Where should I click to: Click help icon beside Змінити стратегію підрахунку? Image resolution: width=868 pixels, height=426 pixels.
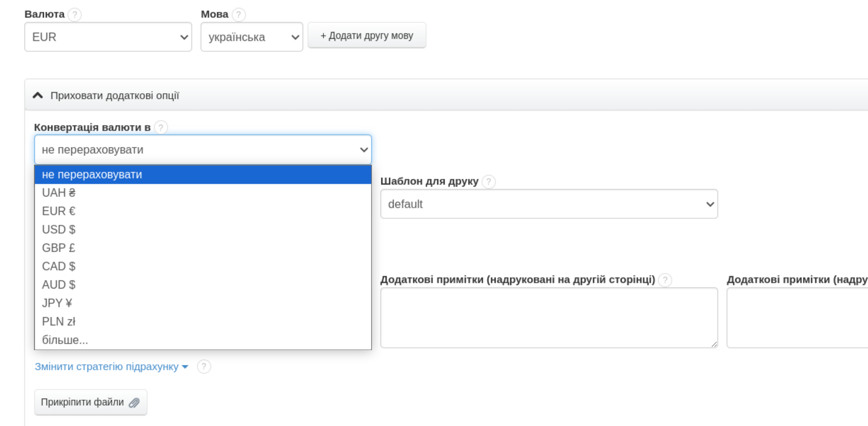[x=204, y=367]
